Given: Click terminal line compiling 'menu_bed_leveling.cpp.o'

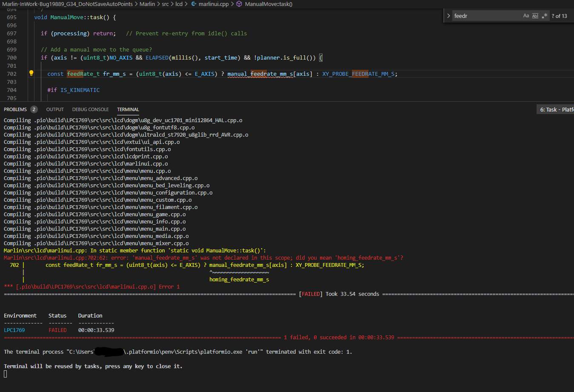Looking at the screenshot, I should coord(107,185).
